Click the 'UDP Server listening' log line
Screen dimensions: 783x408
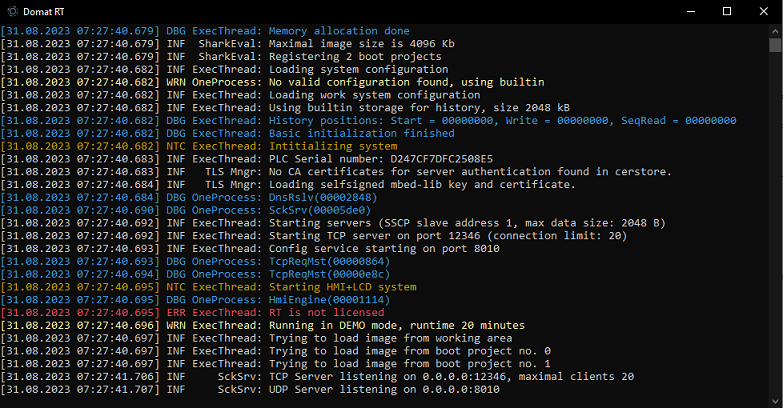click(250, 390)
